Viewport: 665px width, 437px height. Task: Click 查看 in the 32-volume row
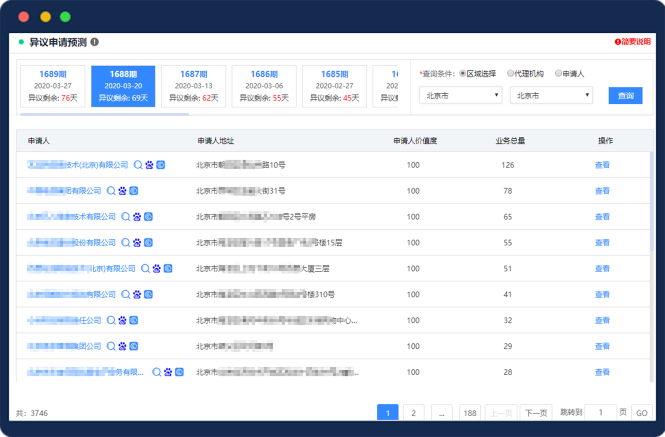[602, 320]
